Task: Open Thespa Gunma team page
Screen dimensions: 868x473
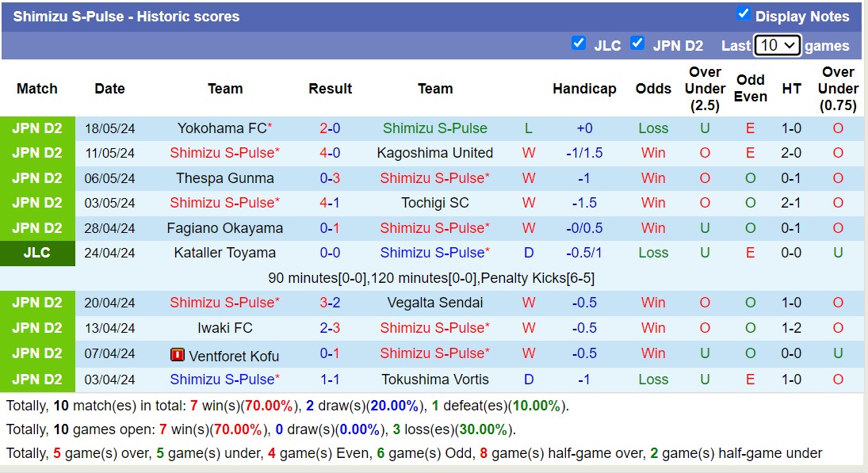Action: (225, 178)
